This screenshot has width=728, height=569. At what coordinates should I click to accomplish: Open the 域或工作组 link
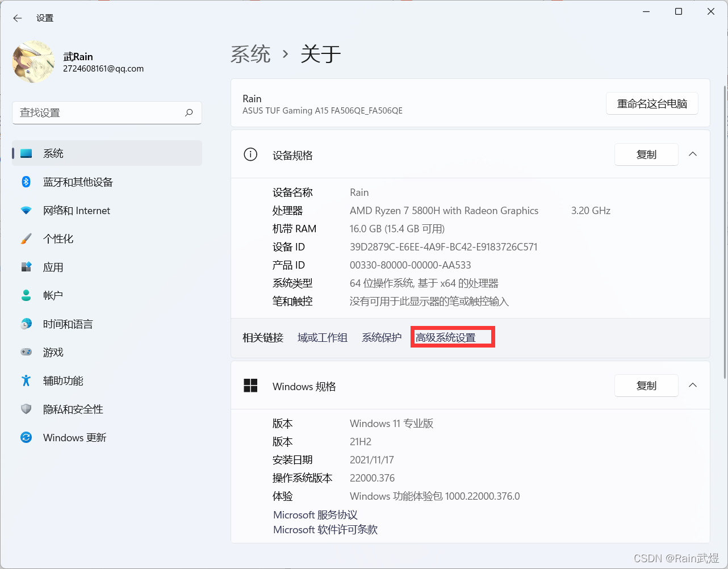click(323, 337)
